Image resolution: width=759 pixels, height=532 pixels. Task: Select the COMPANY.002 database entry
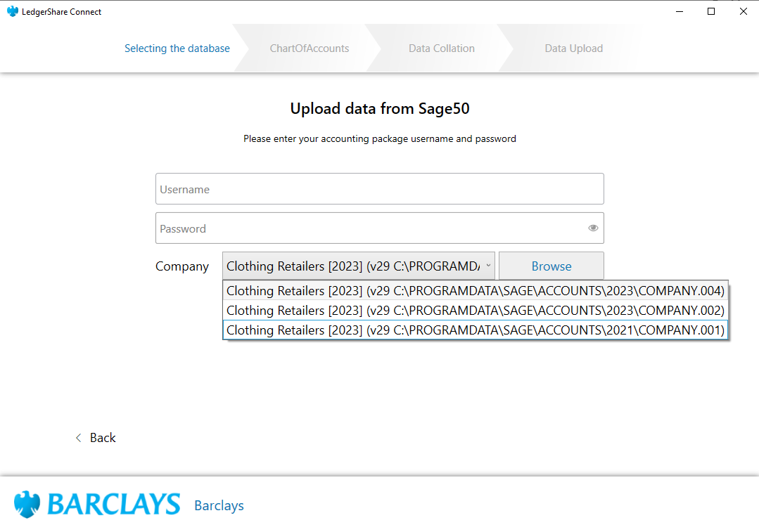[475, 311]
